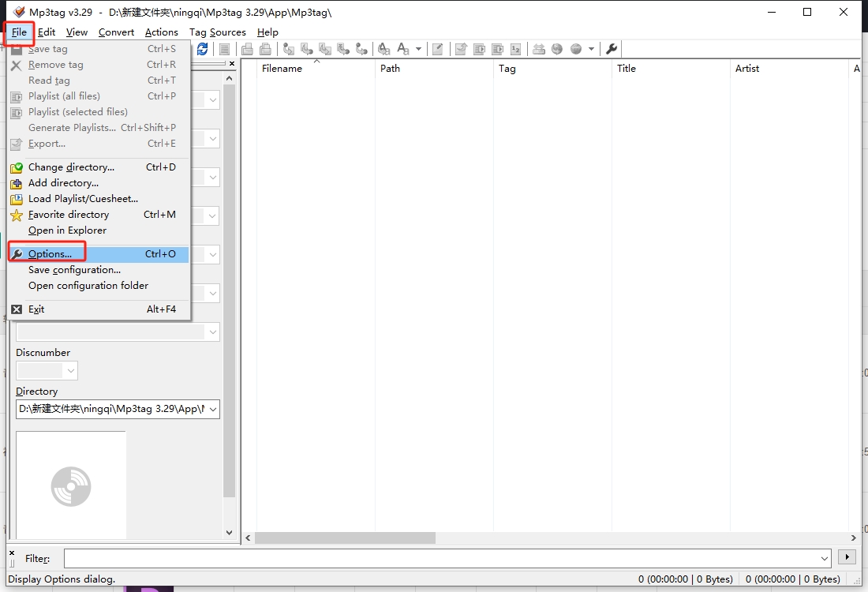Sort by the Artist column header

(789, 68)
